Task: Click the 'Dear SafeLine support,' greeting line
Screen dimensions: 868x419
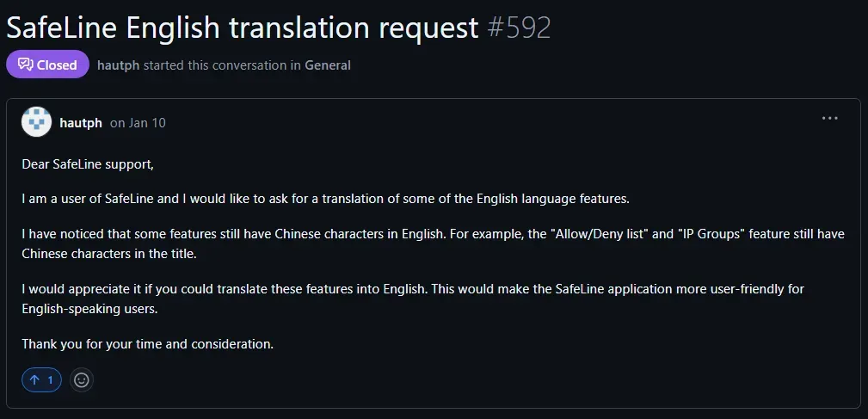Action: (88, 164)
